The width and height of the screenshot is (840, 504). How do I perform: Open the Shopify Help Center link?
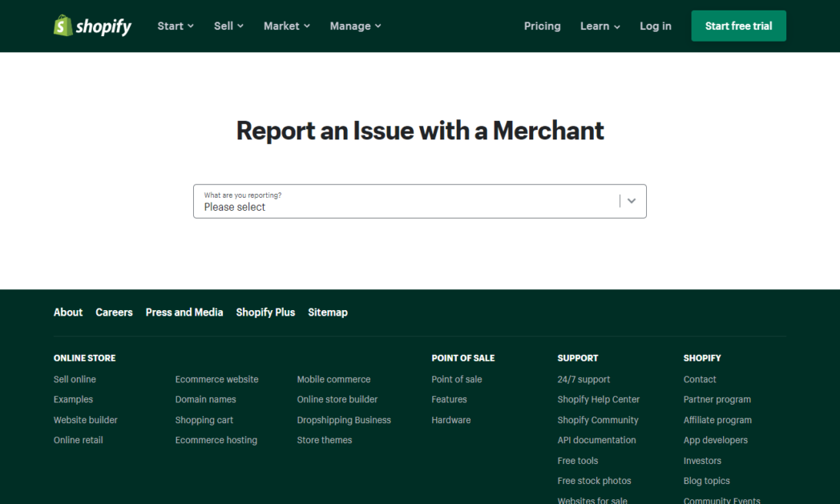coord(598,399)
